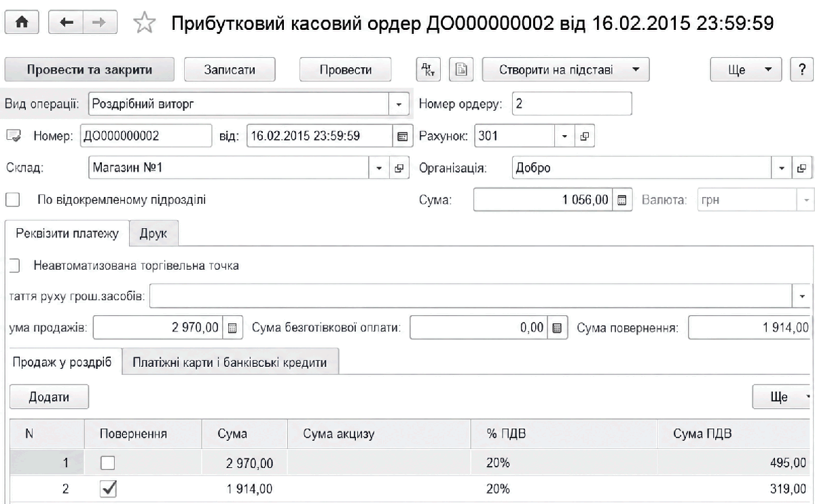Open Склад Магазин №1 form icon
Screen dimensions: 815x504
(400, 168)
